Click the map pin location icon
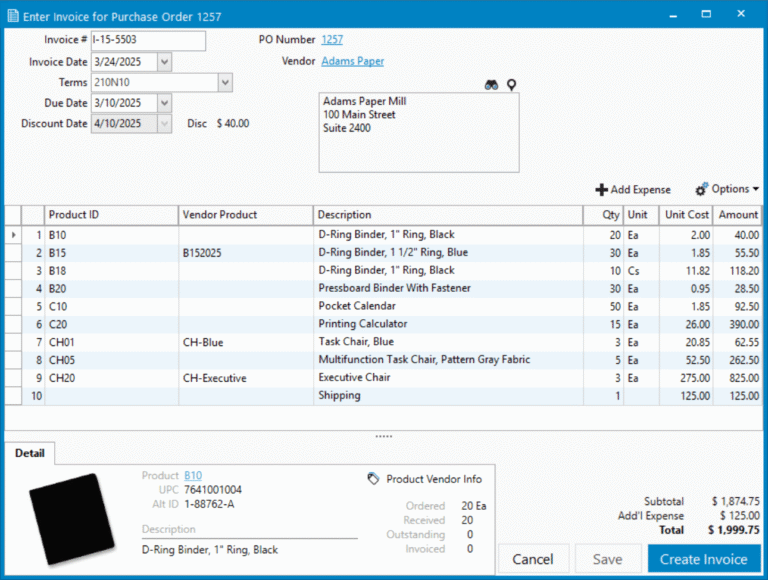This screenshot has height=580, width=768. [x=511, y=85]
